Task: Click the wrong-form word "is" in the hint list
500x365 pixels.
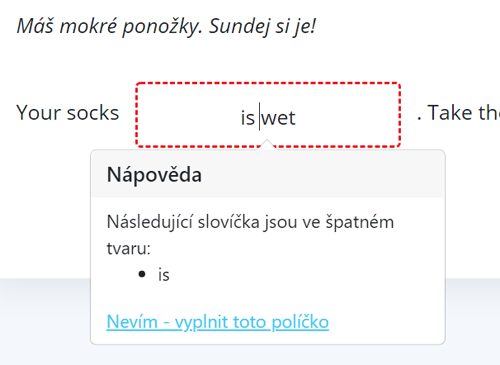Action: click(164, 275)
